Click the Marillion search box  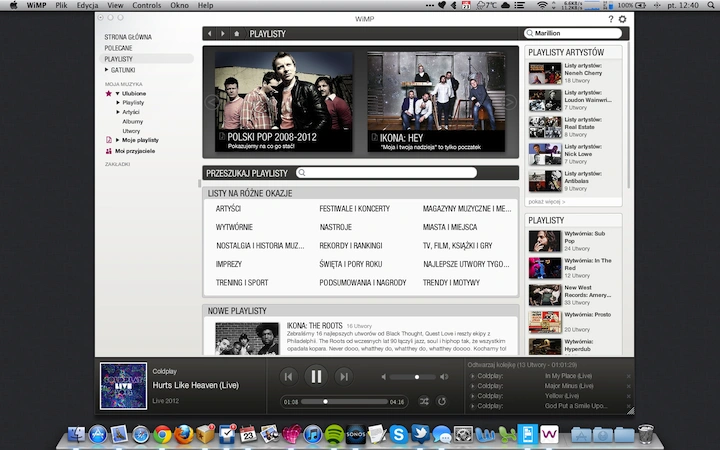click(573, 33)
